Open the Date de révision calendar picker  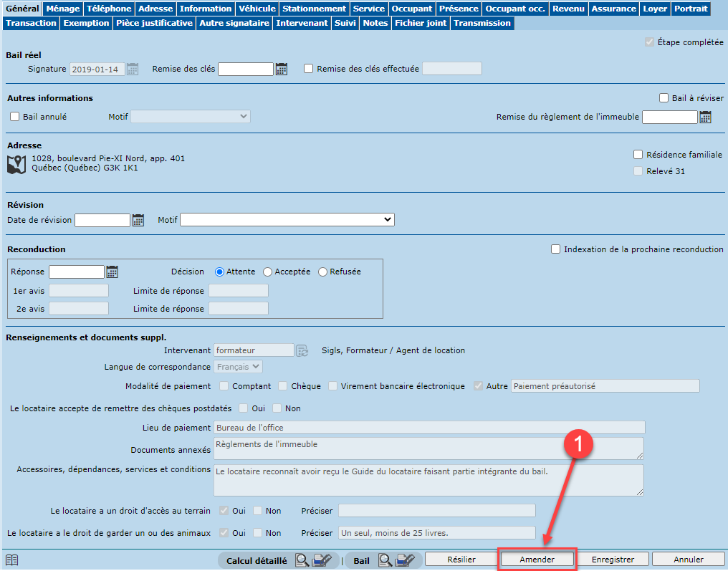[138, 220]
